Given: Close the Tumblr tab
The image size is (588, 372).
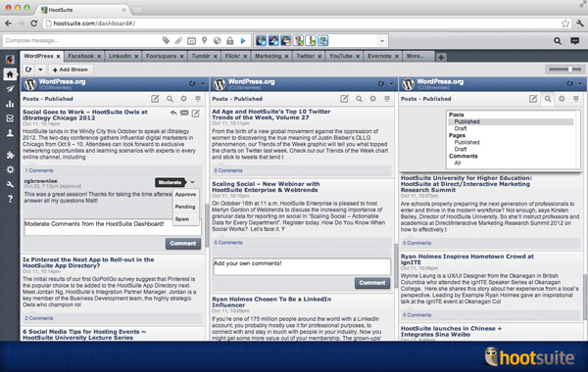Looking at the screenshot, I should [x=216, y=56].
